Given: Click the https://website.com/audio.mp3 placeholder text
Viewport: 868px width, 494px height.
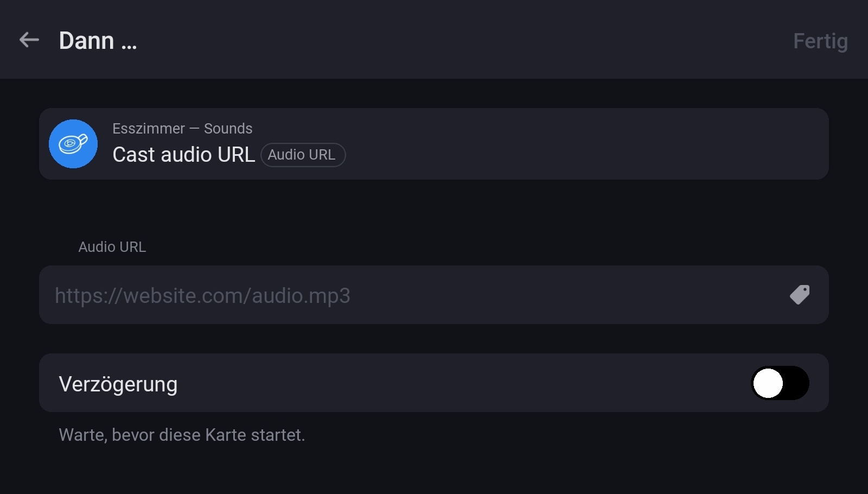Looking at the screenshot, I should click(x=202, y=296).
